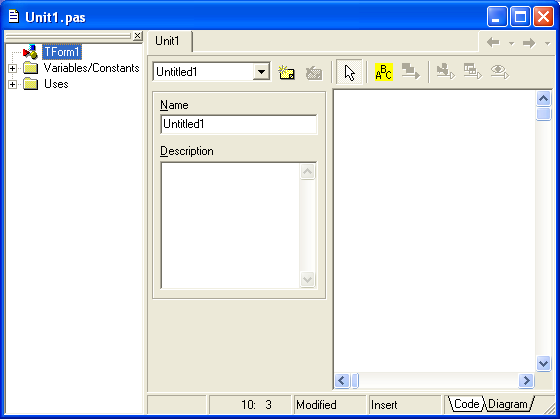Click the Insert status bar text

tap(384, 405)
